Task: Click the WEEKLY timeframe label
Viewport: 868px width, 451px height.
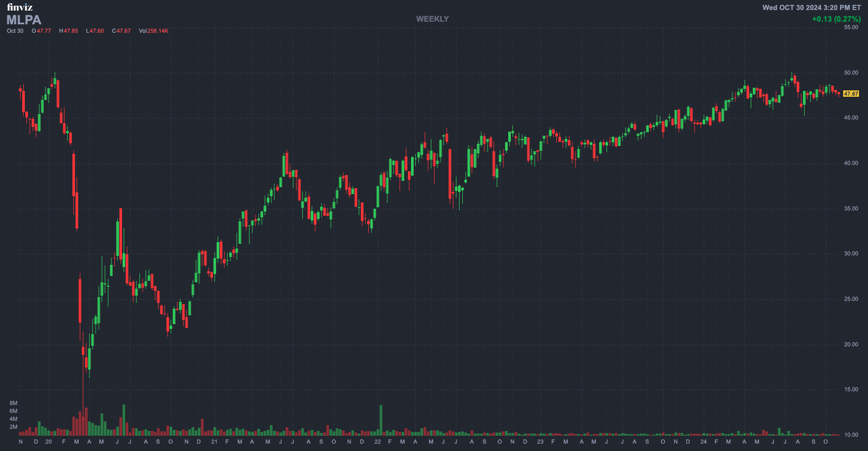Action: 432,19
